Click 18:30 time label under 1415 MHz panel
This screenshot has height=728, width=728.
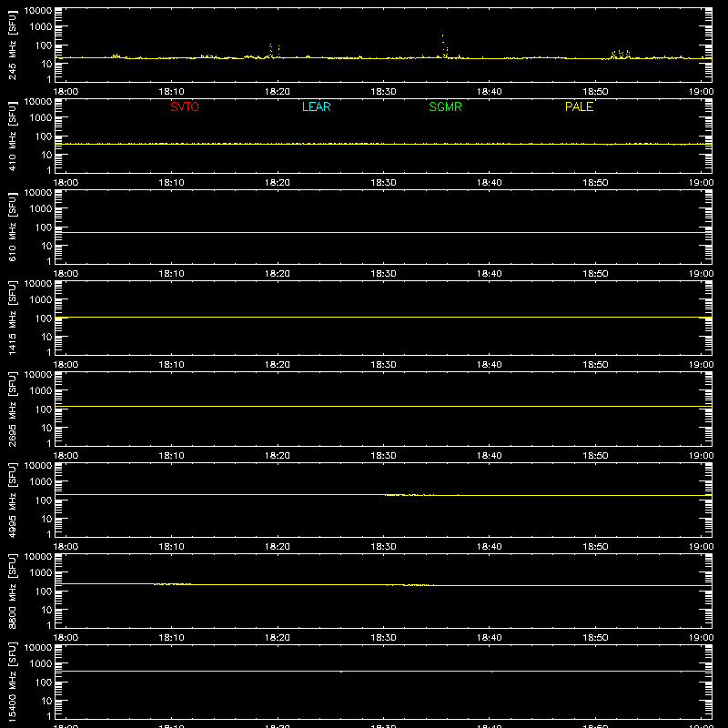click(x=383, y=365)
